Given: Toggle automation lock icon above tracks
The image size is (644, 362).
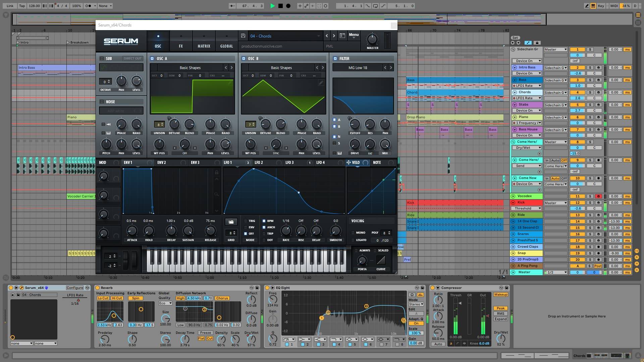Looking at the screenshot, I should click(537, 43).
